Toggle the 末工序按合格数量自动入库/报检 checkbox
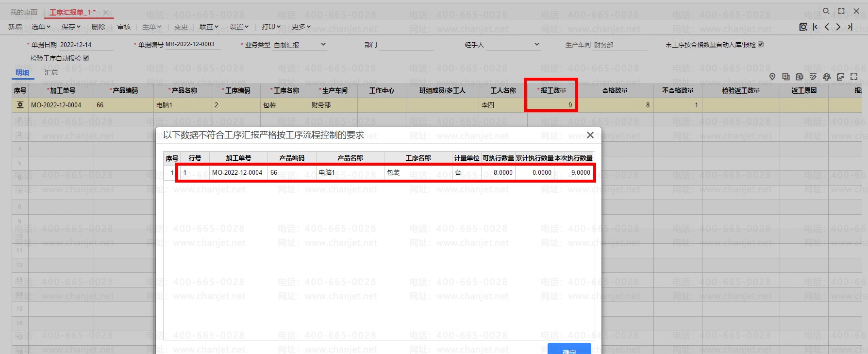Screen dimensions: 868x354 coord(761,44)
